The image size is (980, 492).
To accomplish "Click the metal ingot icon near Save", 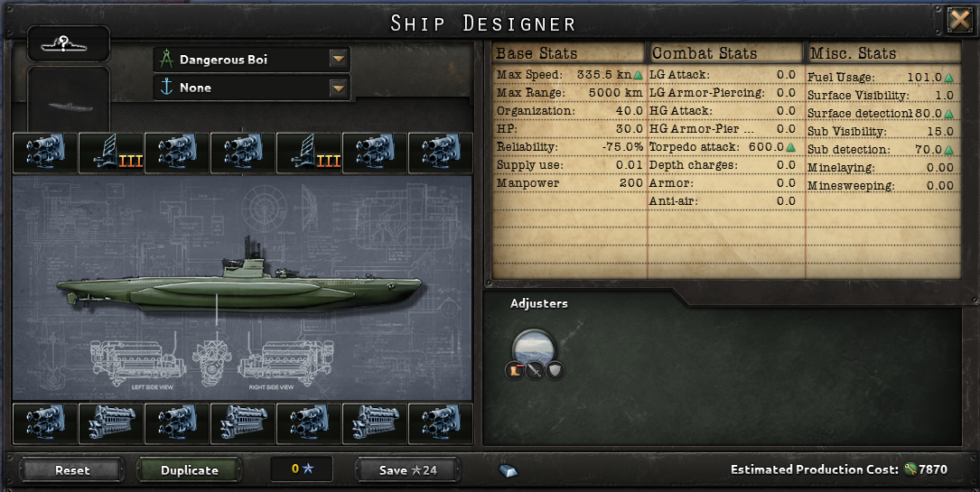I will pyautogui.click(x=509, y=470).
